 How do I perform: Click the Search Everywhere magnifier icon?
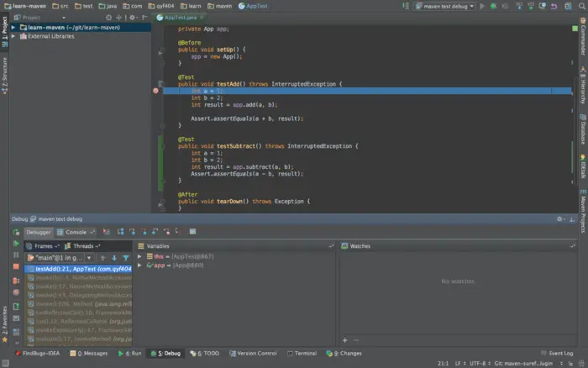click(x=581, y=6)
